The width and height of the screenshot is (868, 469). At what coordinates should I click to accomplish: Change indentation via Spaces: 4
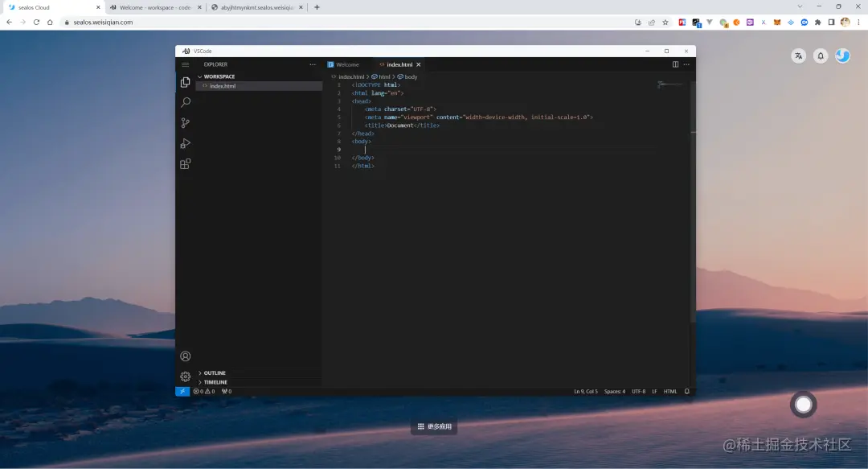(615, 392)
